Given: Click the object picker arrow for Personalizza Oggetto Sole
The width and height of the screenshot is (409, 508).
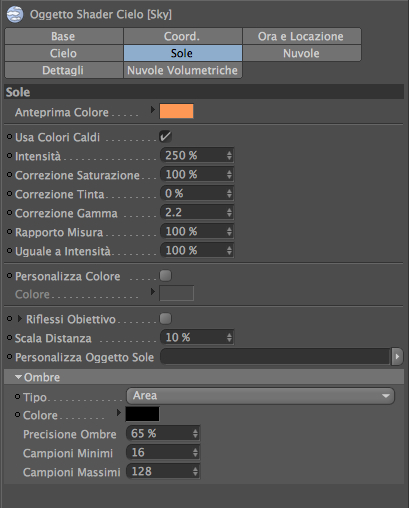Looking at the screenshot, I should (397, 357).
